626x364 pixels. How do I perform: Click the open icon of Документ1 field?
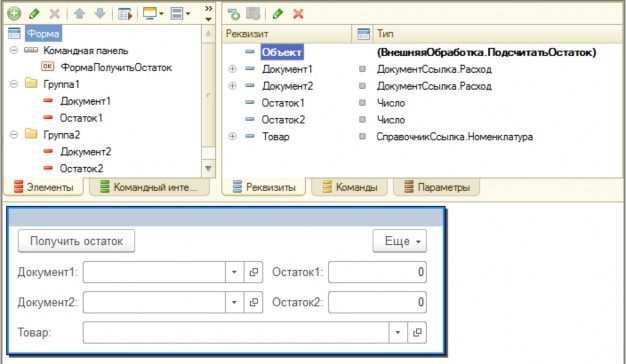pos(253,272)
